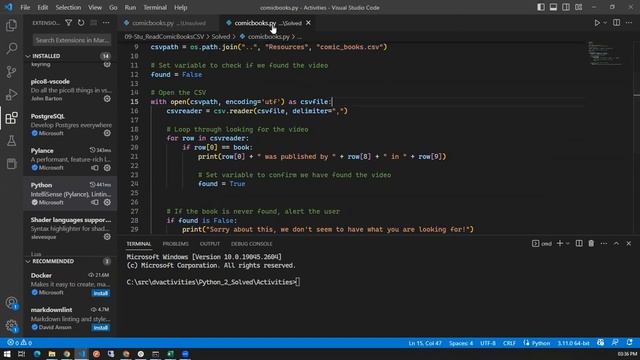Open the Explorer view in activity bar
Image resolution: width=640 pixels, height=360 pixels.
tap(11, 25)
